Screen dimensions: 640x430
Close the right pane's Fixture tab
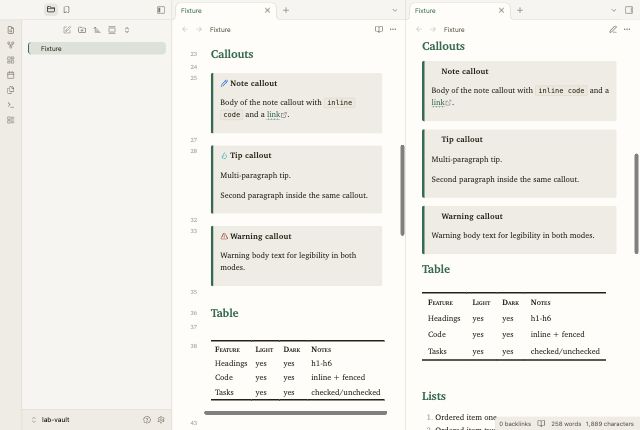point(501,10)
